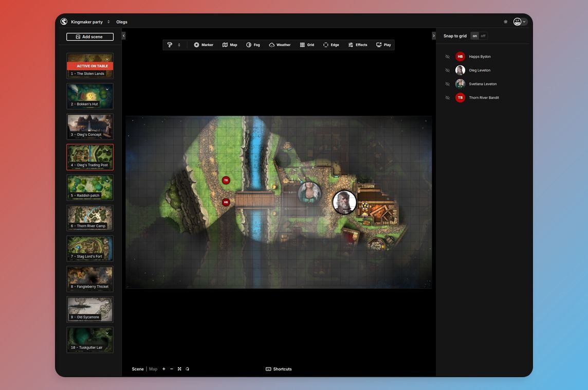
Task: Zoom out with the minus icon
Action: (172, 369)
